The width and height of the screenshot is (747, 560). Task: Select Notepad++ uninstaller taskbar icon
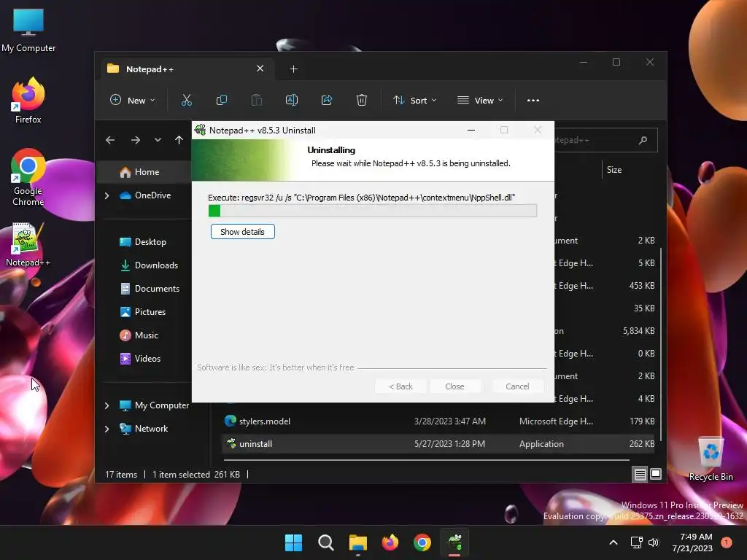[x=454, y=542]
